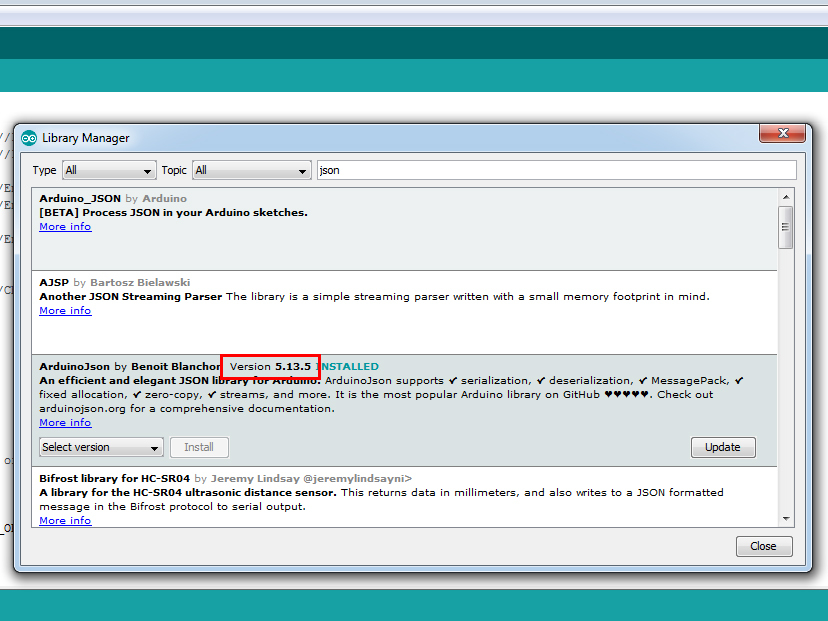Image resolution: width=828 pixels, height=621 pixels.
Task: Open the Topic filter dropdown
Action: [251, 171]
